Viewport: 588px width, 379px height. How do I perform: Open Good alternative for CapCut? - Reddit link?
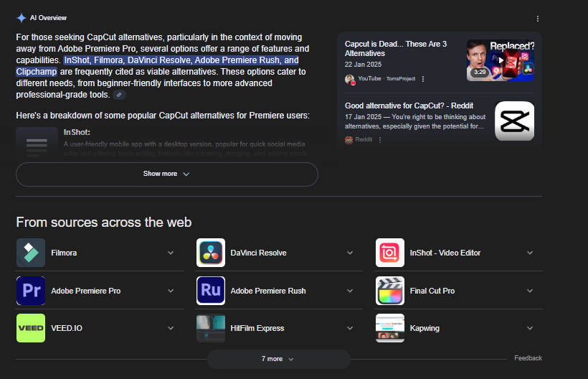(x=409, y=106)
